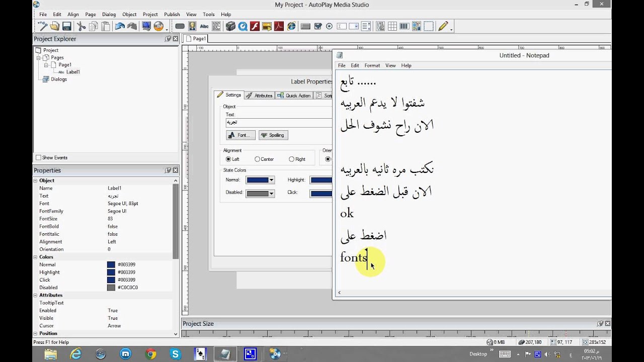Open the Align menu
644x362 pixels.
(73, 15)
